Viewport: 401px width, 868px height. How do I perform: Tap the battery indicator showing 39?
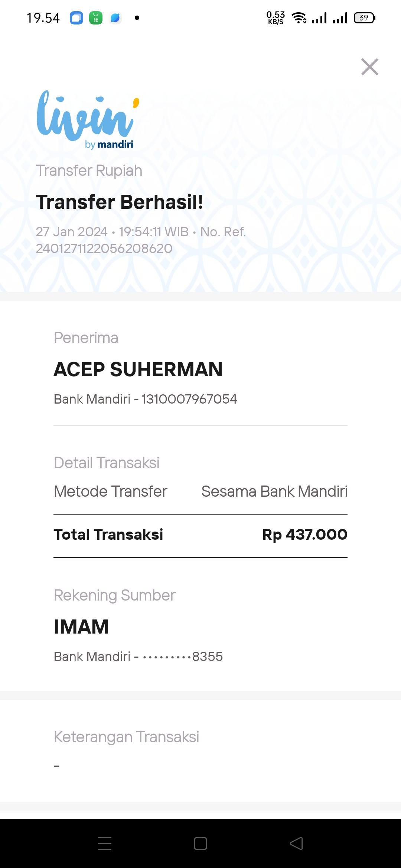click(x=365, y=18)
